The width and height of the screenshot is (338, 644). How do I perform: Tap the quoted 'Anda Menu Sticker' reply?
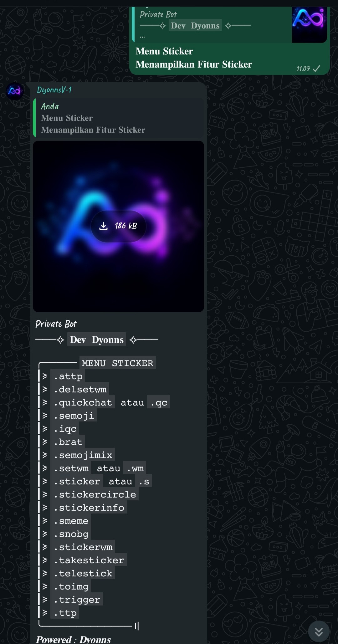118,118
